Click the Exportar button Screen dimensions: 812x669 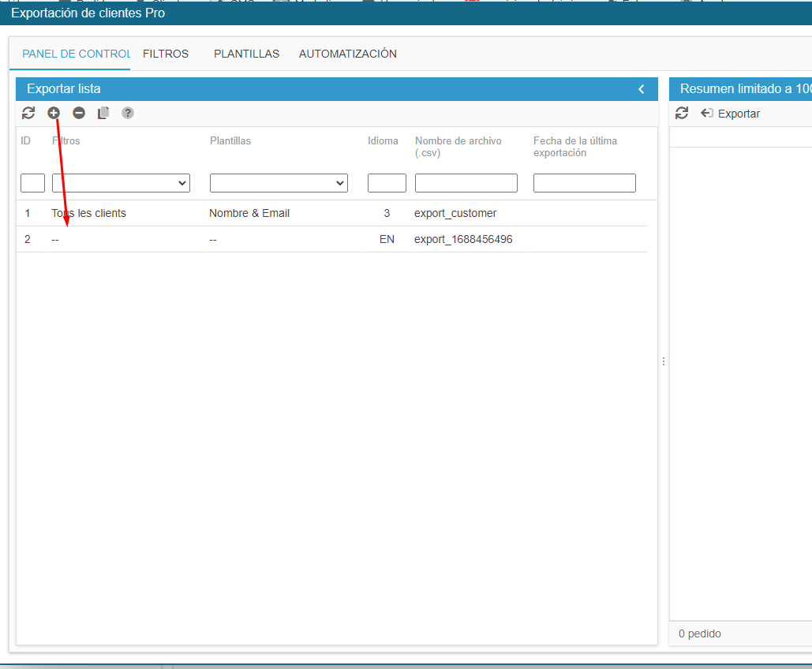(x=731, y=114)
